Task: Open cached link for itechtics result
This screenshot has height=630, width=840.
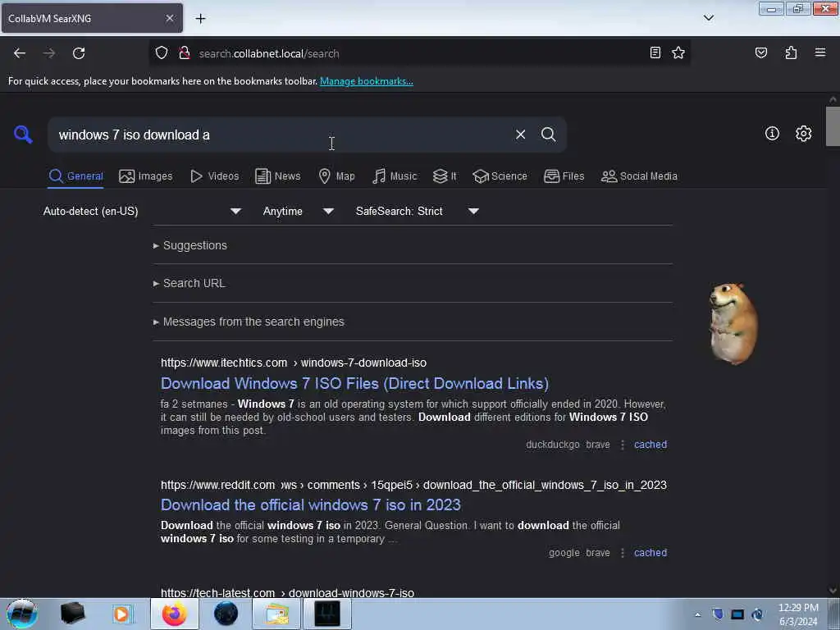Action: [x=651, y=445]
